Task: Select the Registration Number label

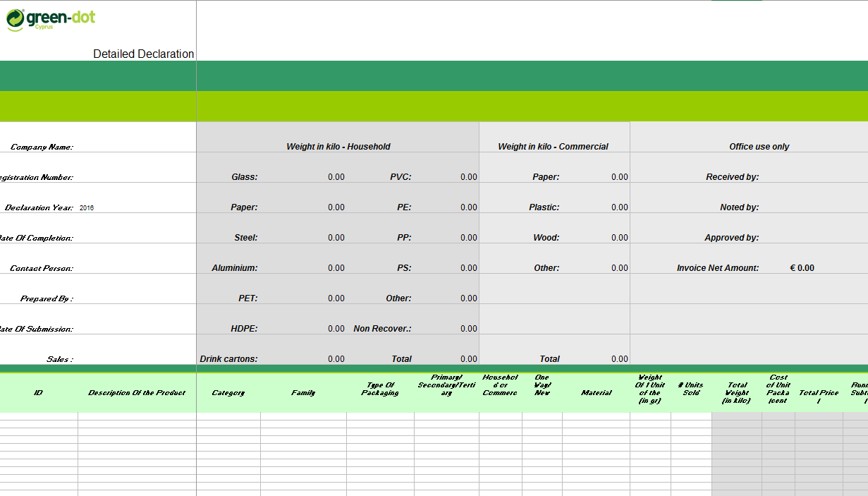Action: tap(36, 178)
